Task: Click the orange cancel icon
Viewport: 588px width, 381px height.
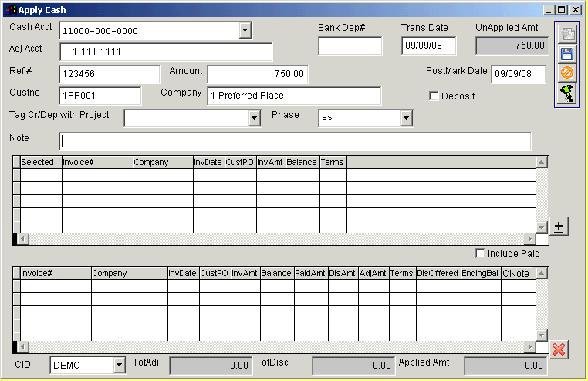Action: point(567,73)
